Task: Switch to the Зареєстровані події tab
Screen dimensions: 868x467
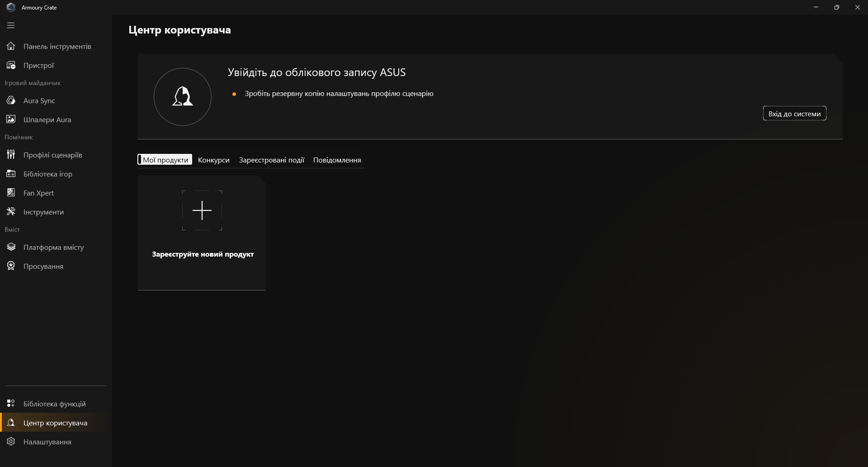Action: pyautogui.click(x=271, y=160)
